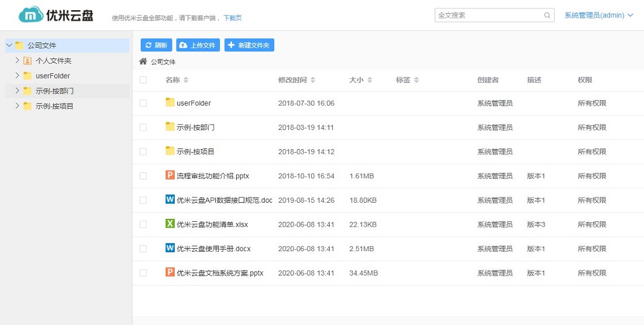Screen dimensions: 644x325
Task: Select checkbox for 优米云盘文档系统方案.pptx
Action: pyautogui.click(x=143, y=273)
